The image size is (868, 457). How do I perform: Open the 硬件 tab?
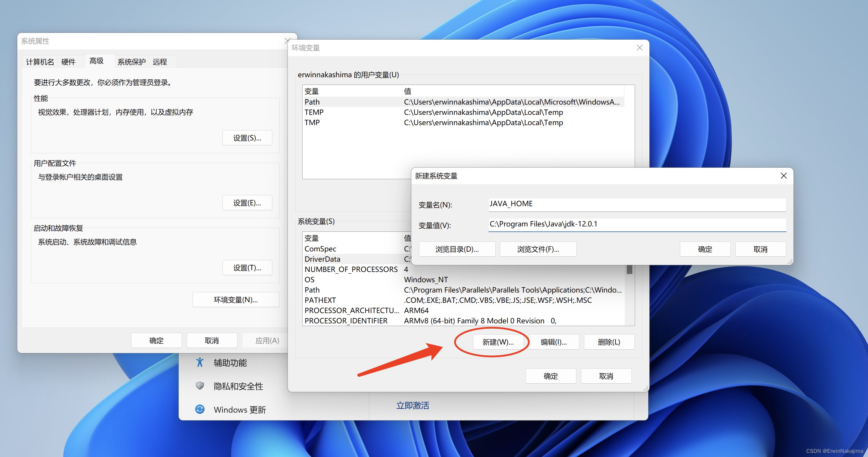click(68, 62)
